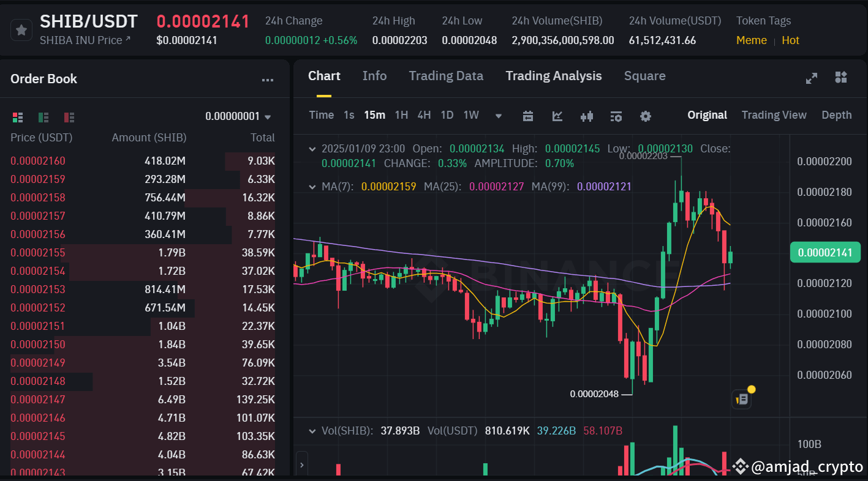
Task: Open the Trading Analysis tab
Action: [554, 76]
